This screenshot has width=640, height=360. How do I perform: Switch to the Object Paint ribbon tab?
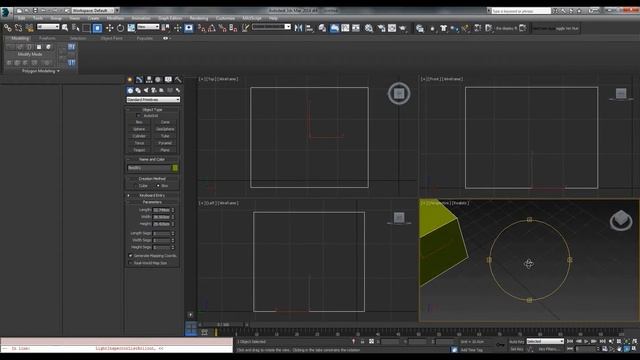click(x=111, y=38)
